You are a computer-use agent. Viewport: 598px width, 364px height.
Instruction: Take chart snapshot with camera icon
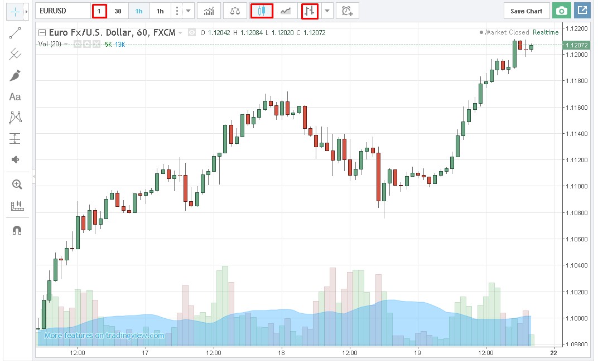(561, 11)
